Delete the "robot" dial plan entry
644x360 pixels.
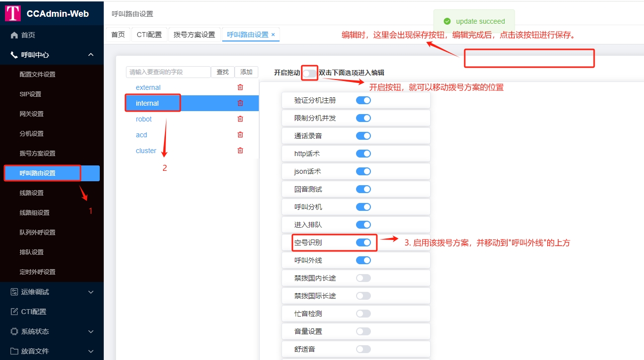point(241,119)
